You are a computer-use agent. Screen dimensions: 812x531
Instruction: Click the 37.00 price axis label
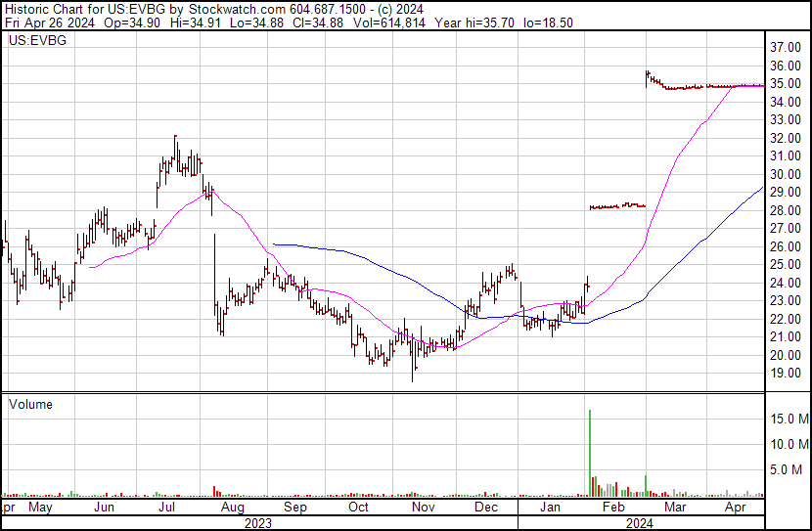click(787, 48)
